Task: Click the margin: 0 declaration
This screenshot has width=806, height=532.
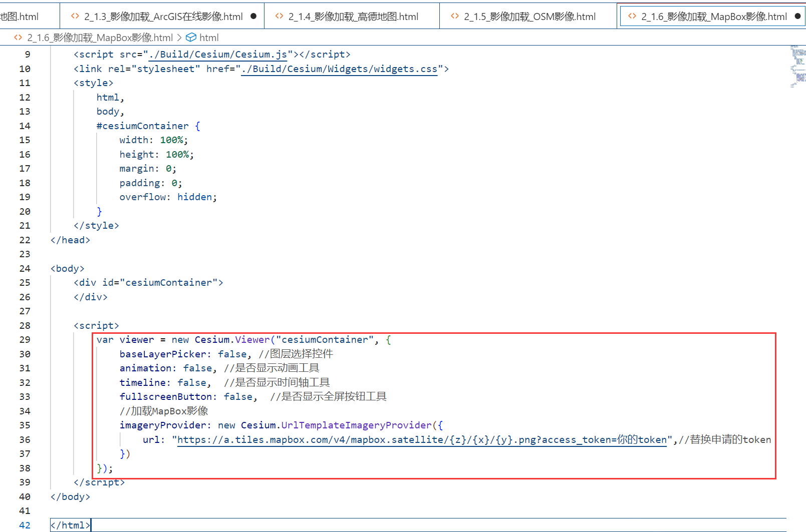Action: tap(148, 169)
